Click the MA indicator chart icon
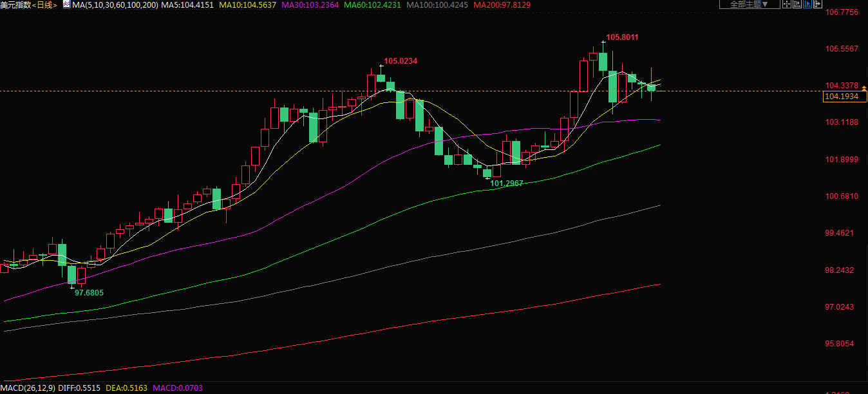This screenshot has height=394, width=868. pyautogui.click(x=67, y=5)
